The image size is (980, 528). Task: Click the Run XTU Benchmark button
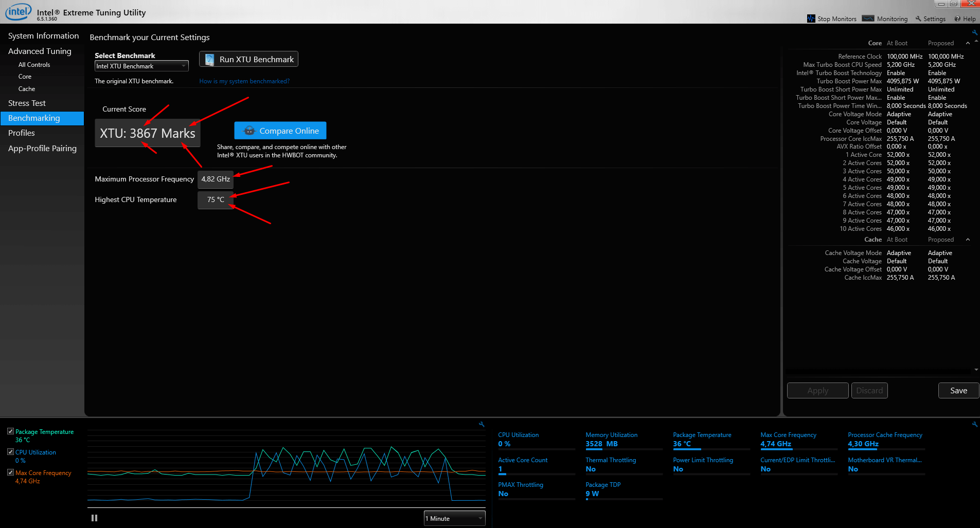(x=248, y=59)
